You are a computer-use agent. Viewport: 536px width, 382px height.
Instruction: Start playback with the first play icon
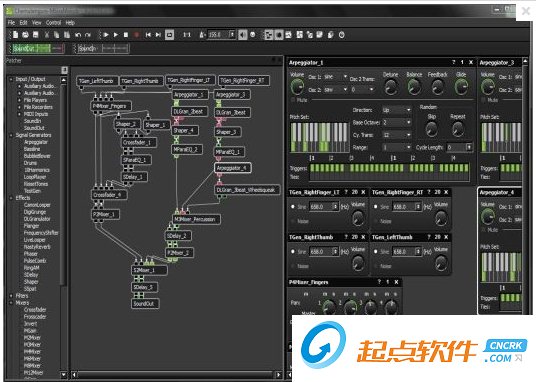pyautogui.click(x=106, y=35)
